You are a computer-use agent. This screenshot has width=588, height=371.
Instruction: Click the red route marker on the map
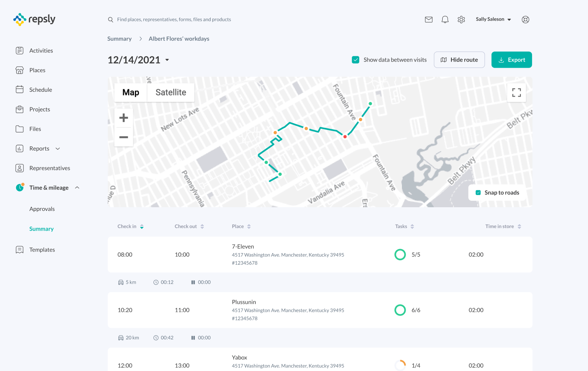point(345,137)
